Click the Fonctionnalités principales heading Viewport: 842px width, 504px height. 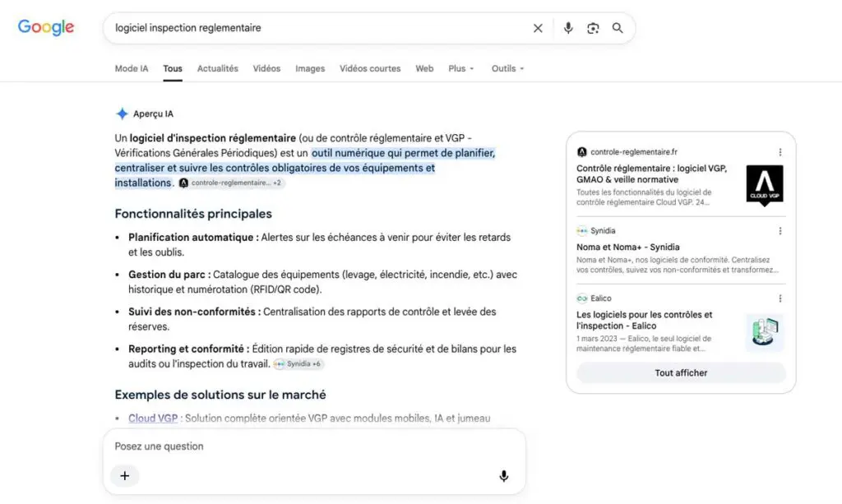coord(193,214)
